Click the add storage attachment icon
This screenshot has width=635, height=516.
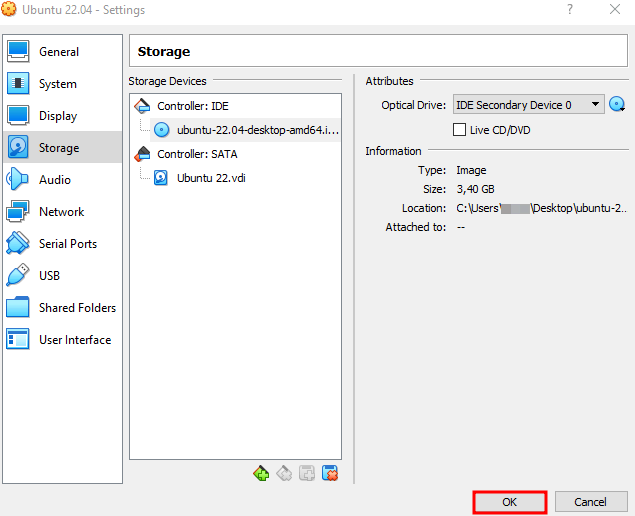click(x=307, y=473)
